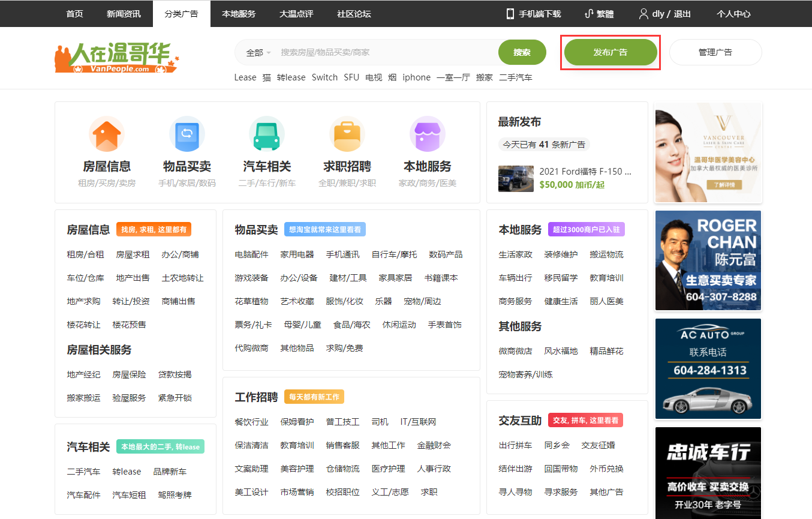This screenshot has height=519, width=812.
Task: Click the user profile icon next to dly
Action: pyautogui.click(x=644, y=14)
